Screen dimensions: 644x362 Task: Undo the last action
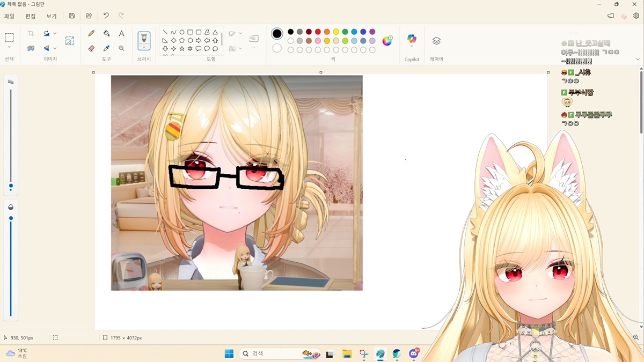coord(106,16)
